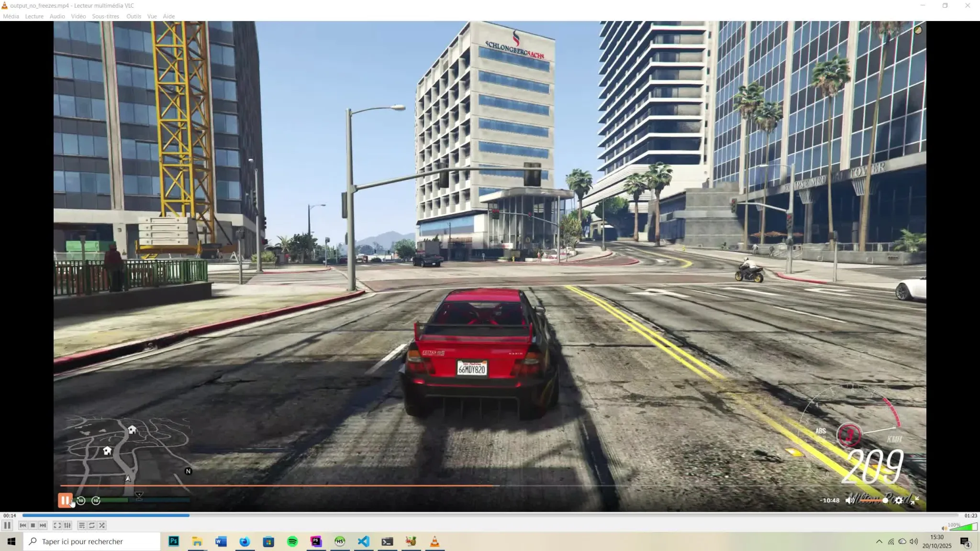Click the orange embedded pause button

65,500
